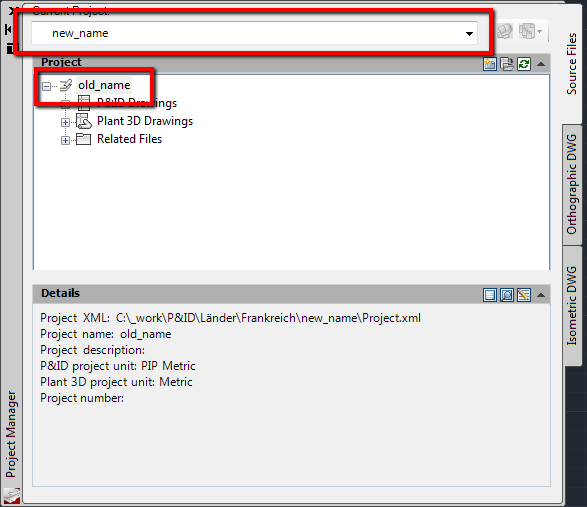Select the old_name project tree node
587x507 pixels.
(x=104, y=85)
